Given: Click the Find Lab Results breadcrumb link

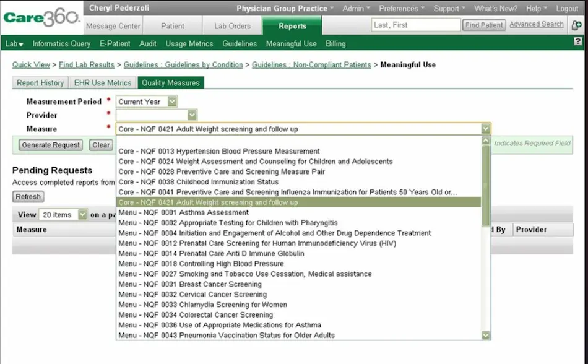Looking at the screenshot, I should 86,64.
